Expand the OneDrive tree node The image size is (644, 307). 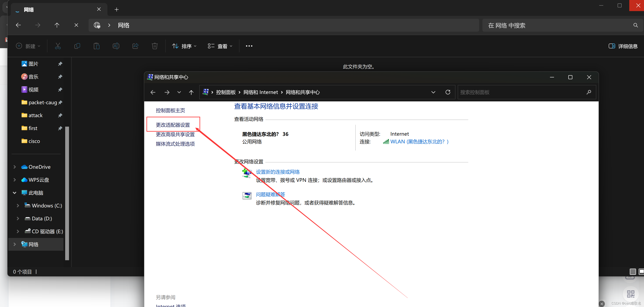click(15, 167)
